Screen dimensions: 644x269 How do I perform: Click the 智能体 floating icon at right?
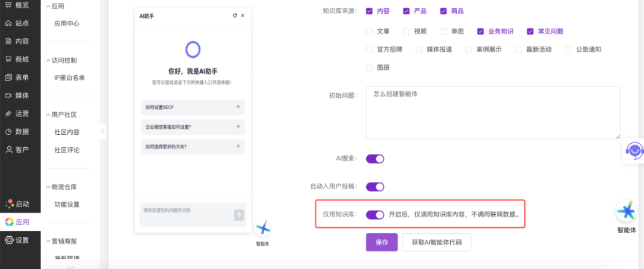(626, 211)
